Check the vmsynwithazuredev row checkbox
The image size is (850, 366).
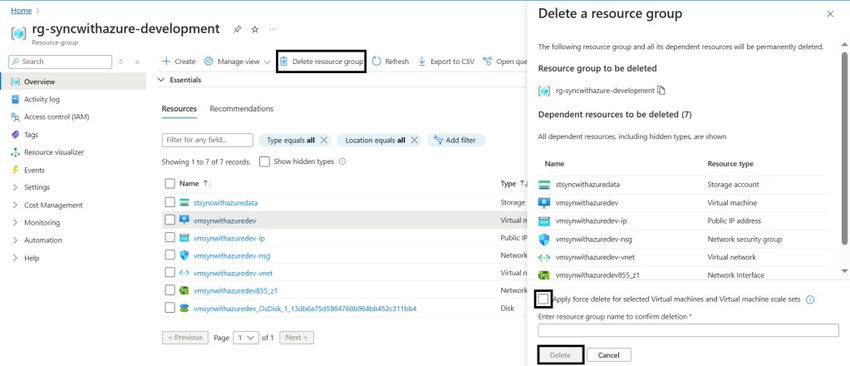[x=170, y=220]
